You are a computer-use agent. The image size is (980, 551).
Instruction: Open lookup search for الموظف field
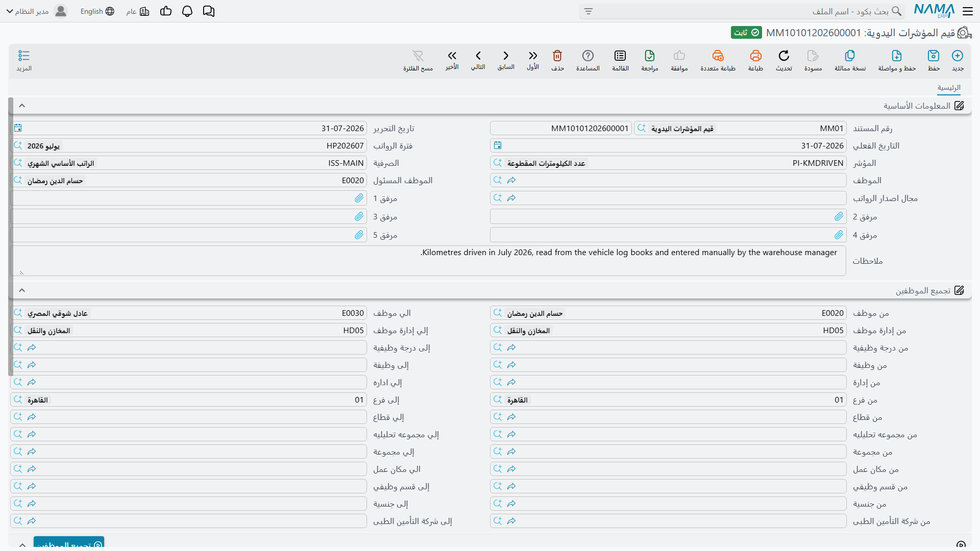point(498,180)
